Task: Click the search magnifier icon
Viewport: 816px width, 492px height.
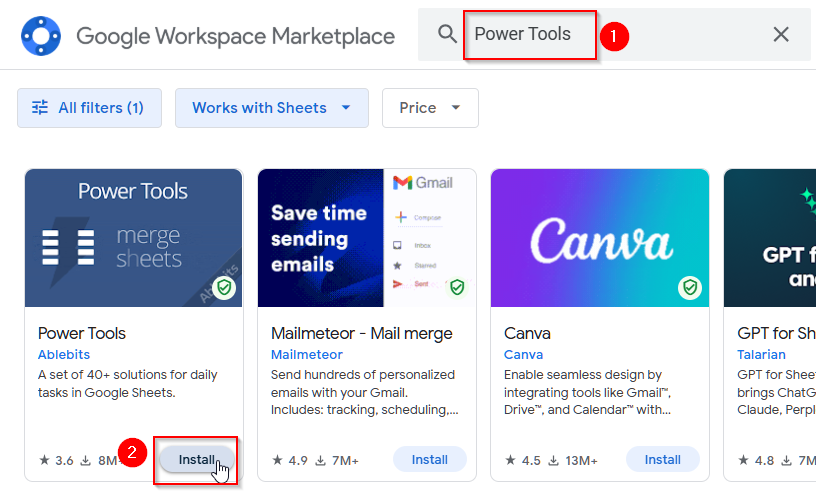Action: coord(447,34)
